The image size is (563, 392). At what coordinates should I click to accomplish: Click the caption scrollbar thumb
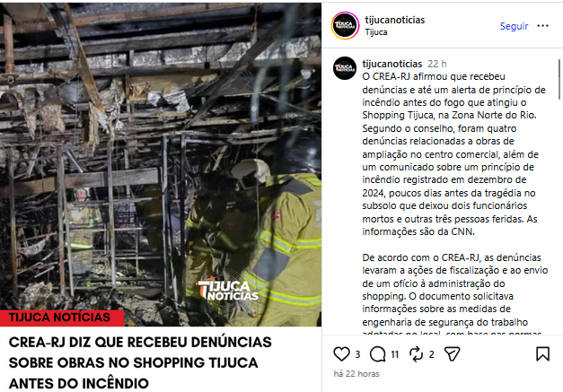click(x=559, y=79)
